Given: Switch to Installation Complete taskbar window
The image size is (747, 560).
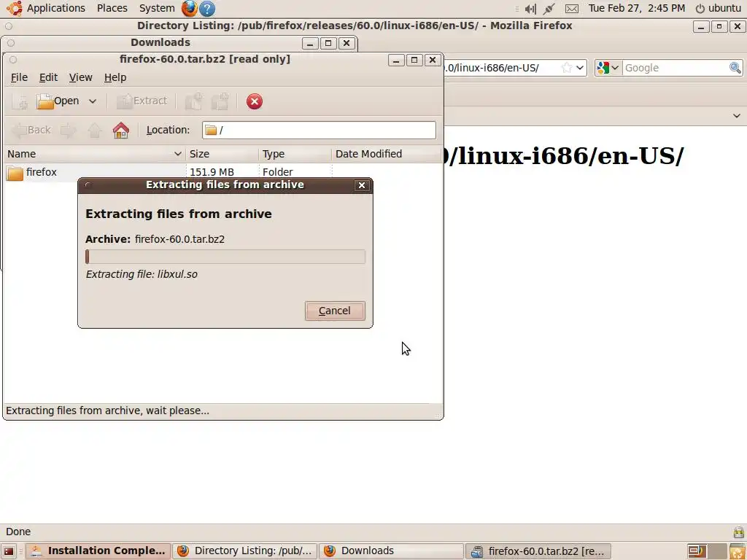Looking at the screenshot, I should tap(98, 551).
